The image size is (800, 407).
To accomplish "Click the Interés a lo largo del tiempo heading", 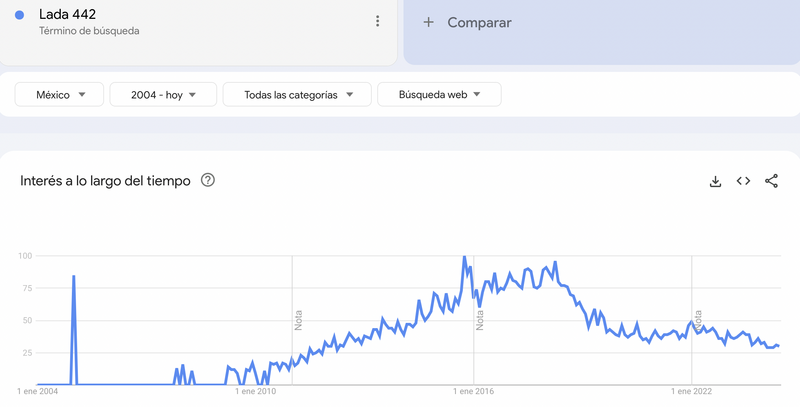I will 105,181.
